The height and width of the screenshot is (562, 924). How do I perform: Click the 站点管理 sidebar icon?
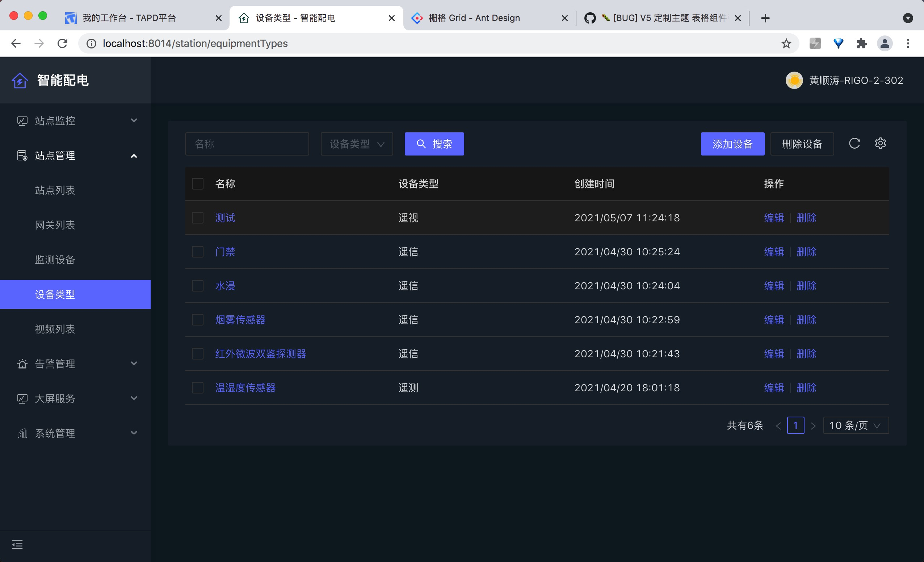[x=22, y=156]
